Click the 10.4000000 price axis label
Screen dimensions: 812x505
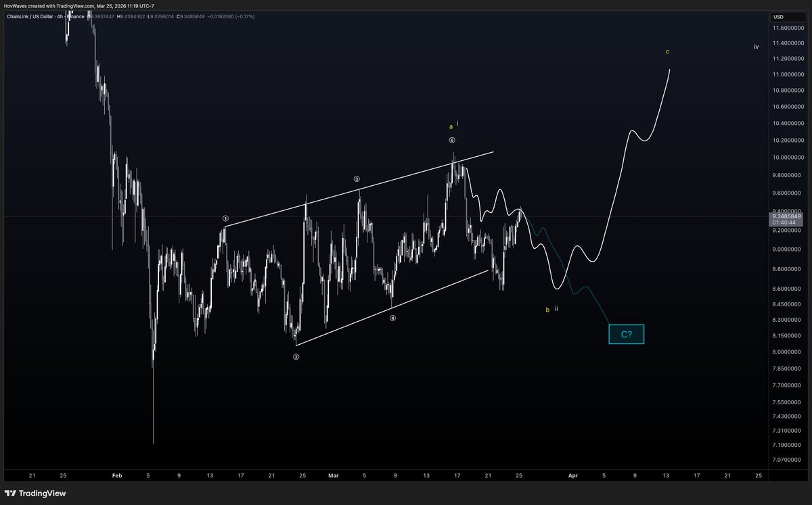(x=787, y=124)
